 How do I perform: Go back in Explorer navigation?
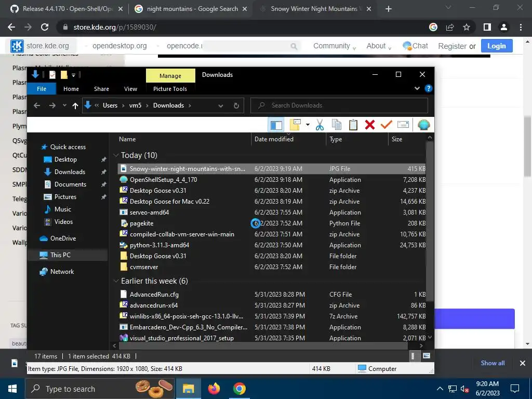(37, 105)
